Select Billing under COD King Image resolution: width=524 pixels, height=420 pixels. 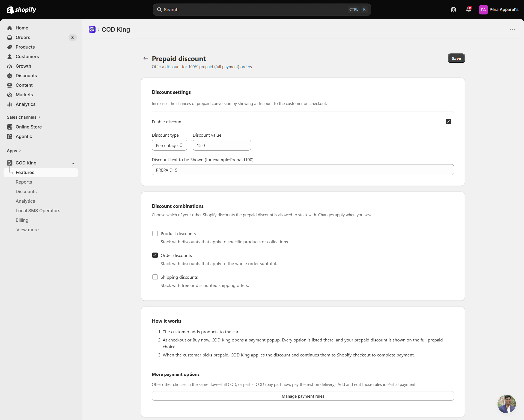pos(22,220)
